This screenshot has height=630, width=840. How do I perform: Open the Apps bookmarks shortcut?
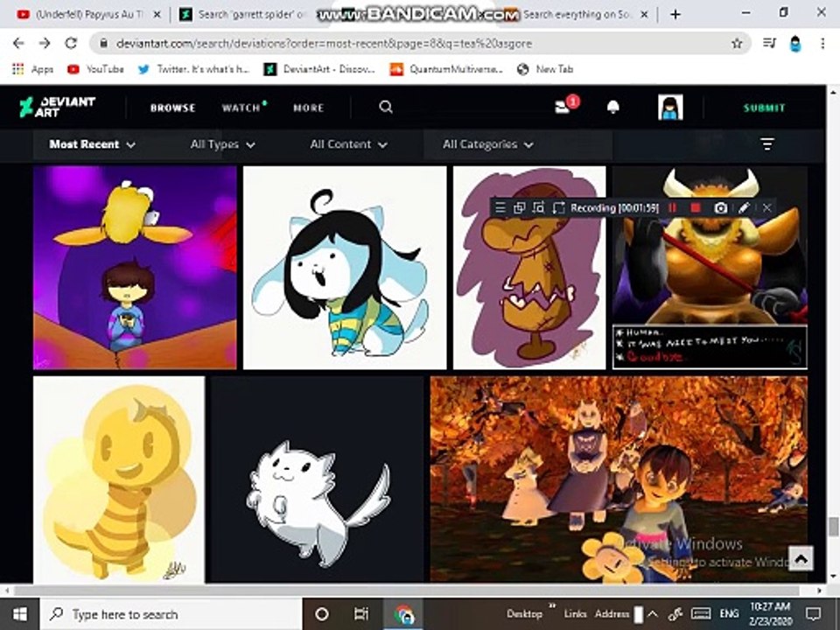point(32,69)
